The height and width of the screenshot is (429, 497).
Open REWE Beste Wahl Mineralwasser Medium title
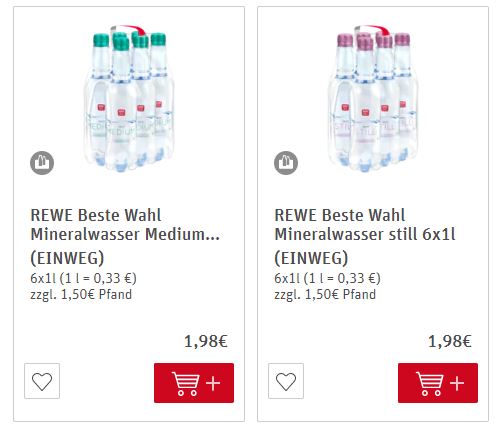(125, 224)
